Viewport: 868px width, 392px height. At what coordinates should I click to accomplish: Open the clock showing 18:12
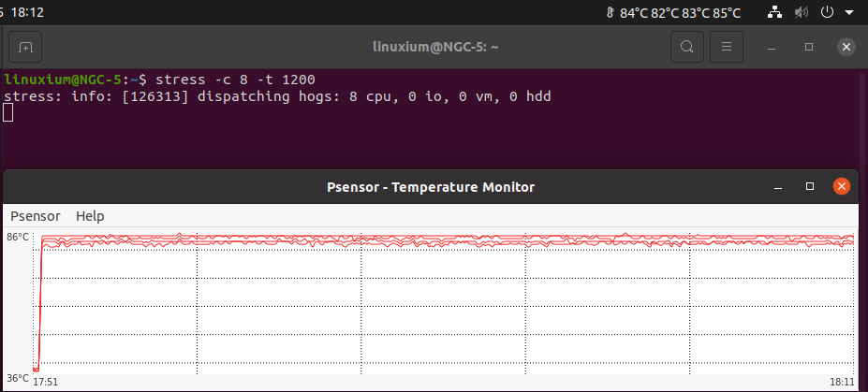[x=26, y=12]
